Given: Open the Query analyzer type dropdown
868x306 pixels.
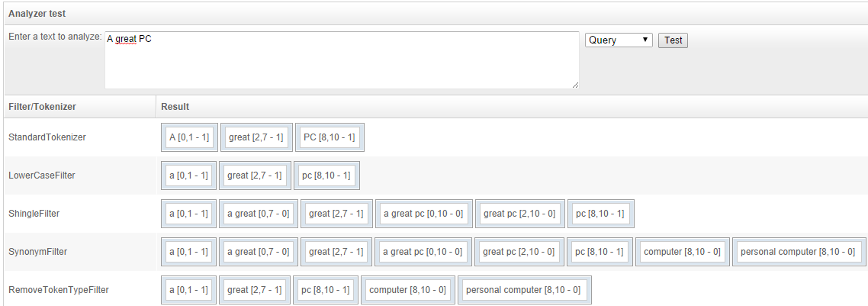Looking at the screenshot, I should point(619,40).
